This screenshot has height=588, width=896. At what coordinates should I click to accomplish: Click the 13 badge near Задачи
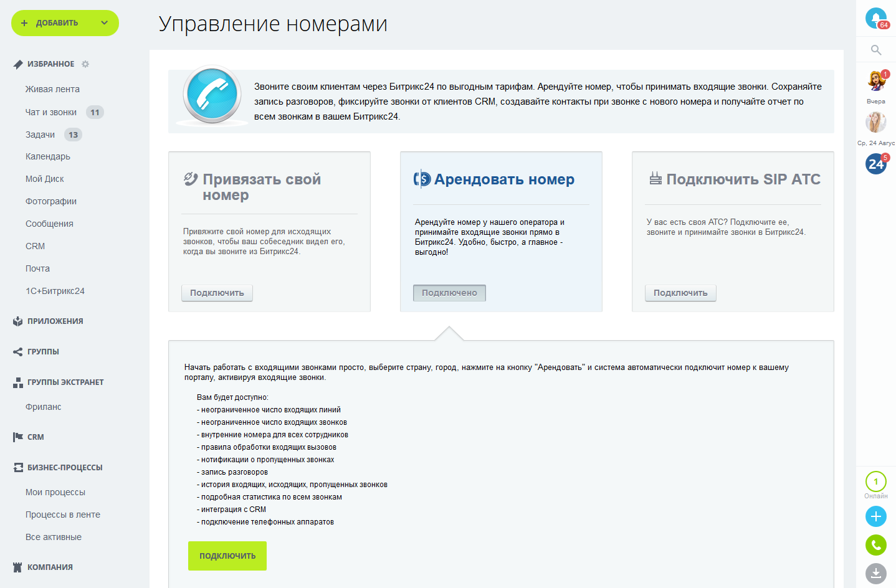74,135
